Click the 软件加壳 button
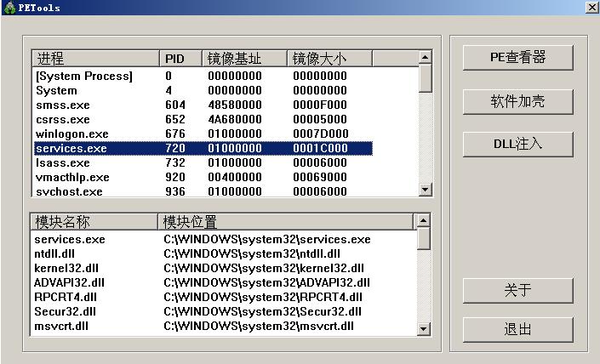Image resolution: width=600 pixels, height=364 pixels. coord(517,102)
